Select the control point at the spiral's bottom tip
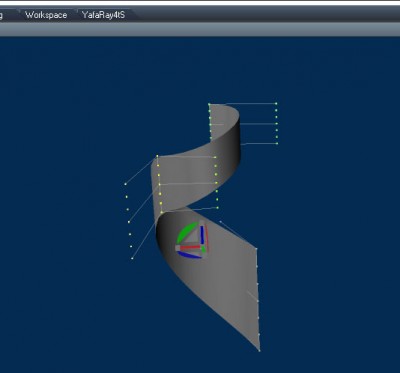 click(259, 350)
